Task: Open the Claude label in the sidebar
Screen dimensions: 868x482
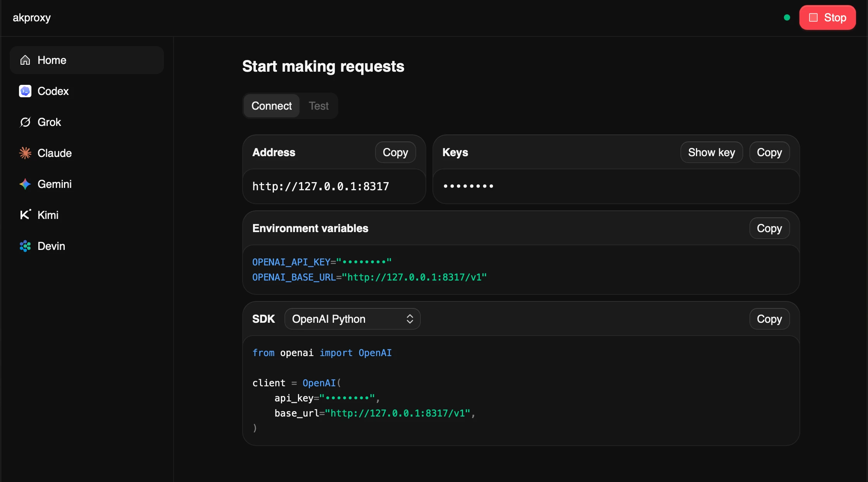Action: [x=55, y=153]
